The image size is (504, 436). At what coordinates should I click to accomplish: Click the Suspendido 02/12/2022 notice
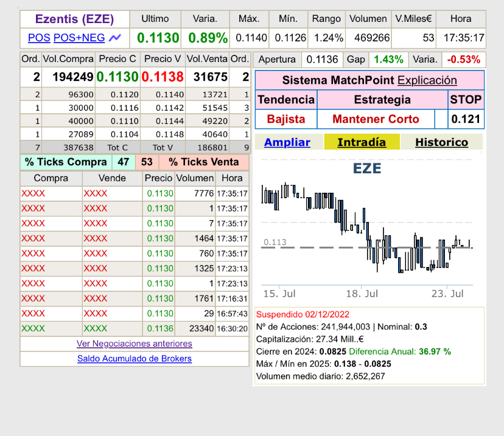303,314
